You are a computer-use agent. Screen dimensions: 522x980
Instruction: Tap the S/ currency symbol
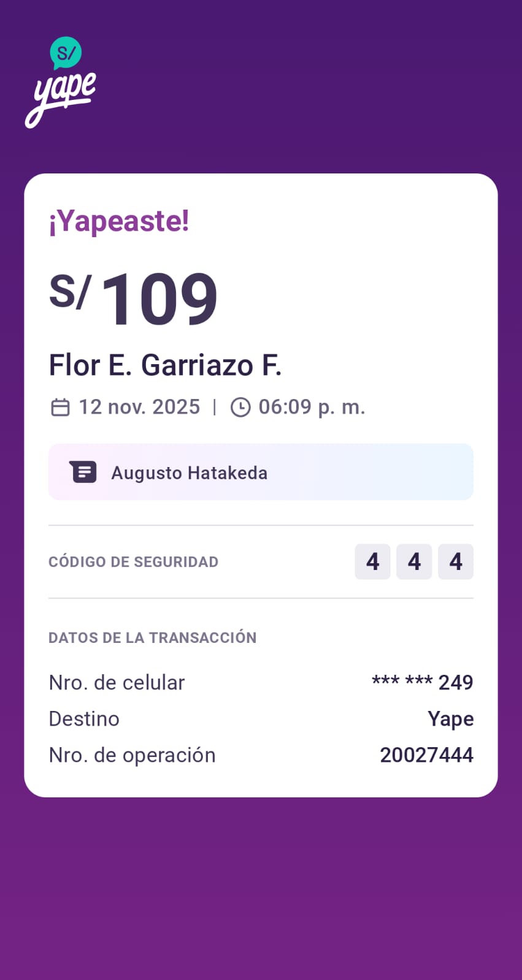(70, 292)
